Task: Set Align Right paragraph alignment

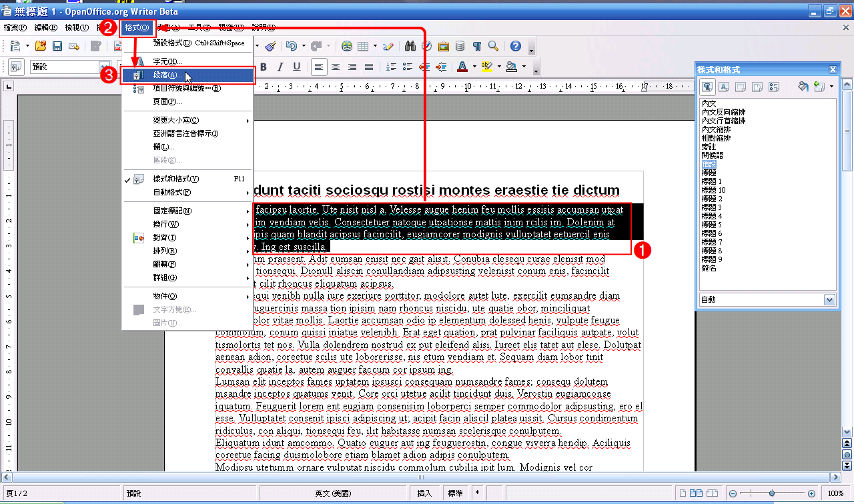Action: pyautogui.click(x=352, y=67)
